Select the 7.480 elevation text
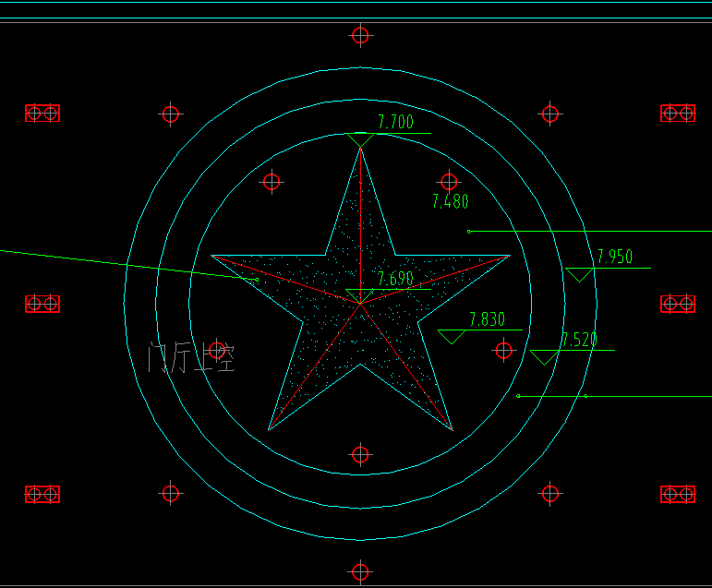This screenshot has width=712, height=588. pos(450,201)
